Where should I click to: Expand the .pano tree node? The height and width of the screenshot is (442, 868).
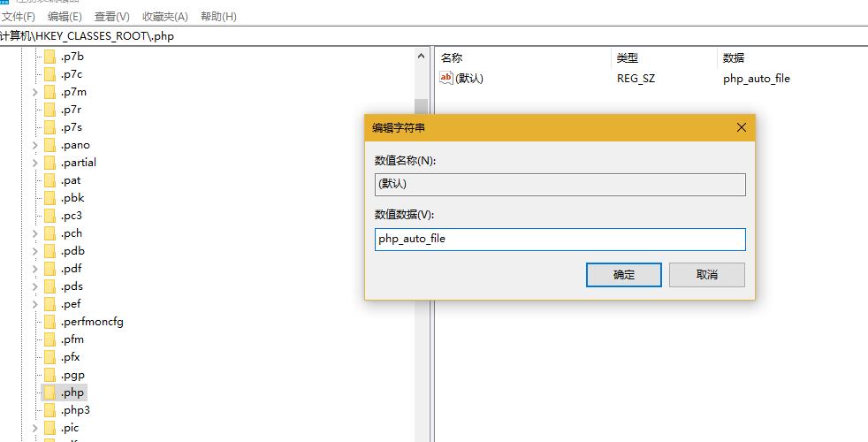coord(34,145)
